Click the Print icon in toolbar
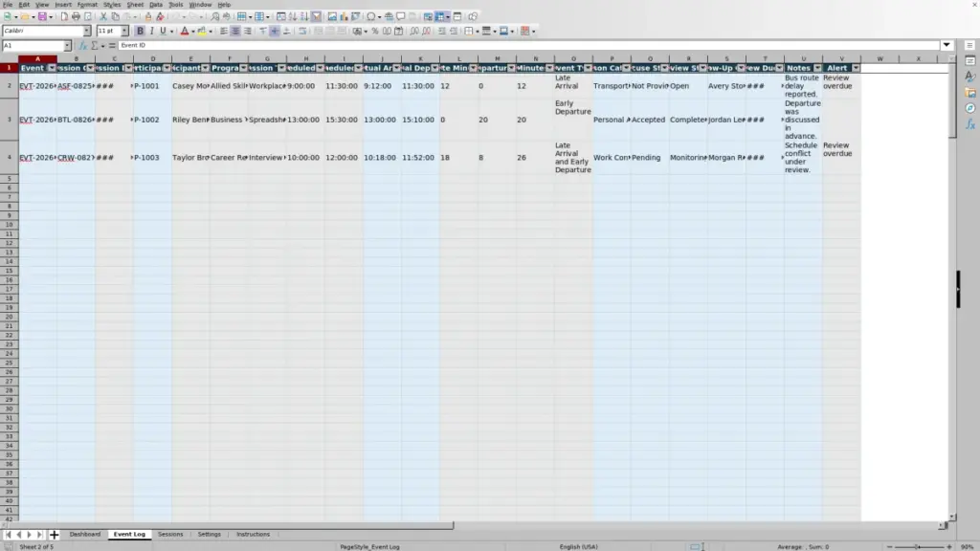Viewport: 980px width, 551px height. tap(76, 17)
